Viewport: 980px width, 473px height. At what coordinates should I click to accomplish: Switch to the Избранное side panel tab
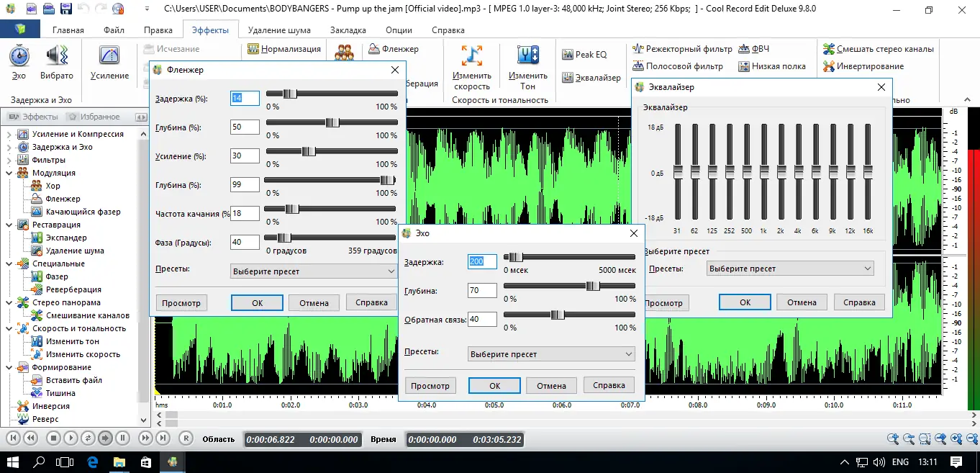pyautogui.click(x=94, y=117)
